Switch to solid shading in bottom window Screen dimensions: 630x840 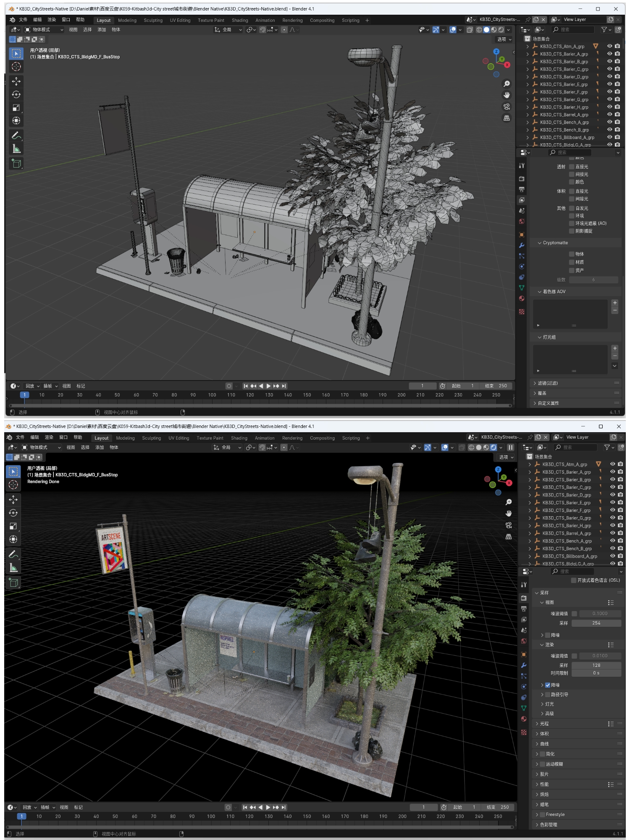click(479, 448)
